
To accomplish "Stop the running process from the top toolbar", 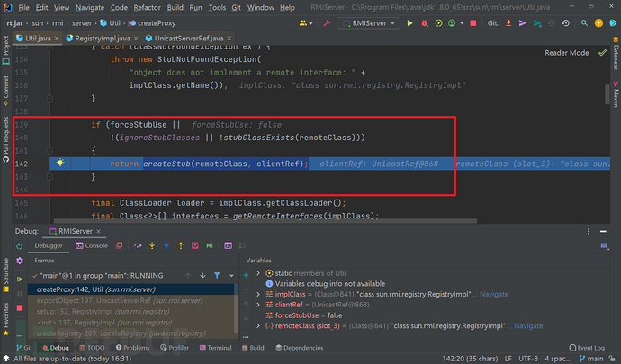I will click(472, 23).
